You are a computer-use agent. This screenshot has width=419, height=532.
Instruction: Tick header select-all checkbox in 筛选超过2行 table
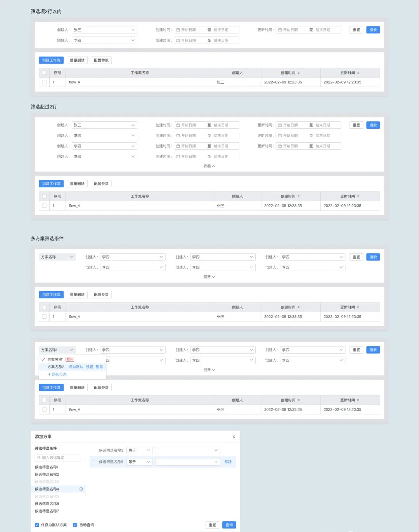coord(44,197)
